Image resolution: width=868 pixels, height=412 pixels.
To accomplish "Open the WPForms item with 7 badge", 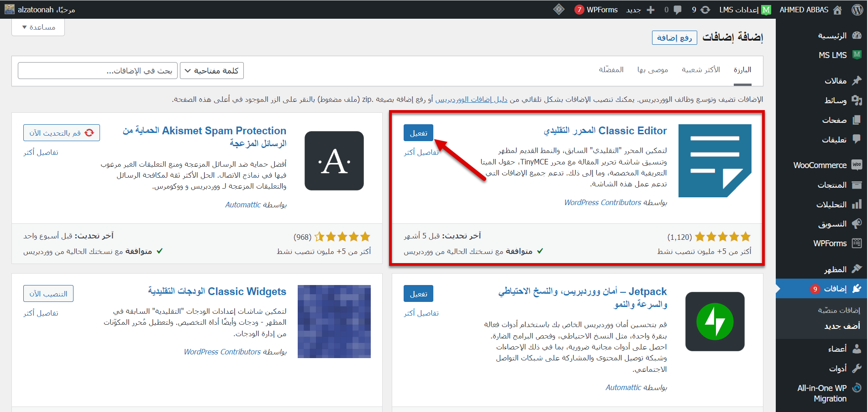I will pos(596,10).
